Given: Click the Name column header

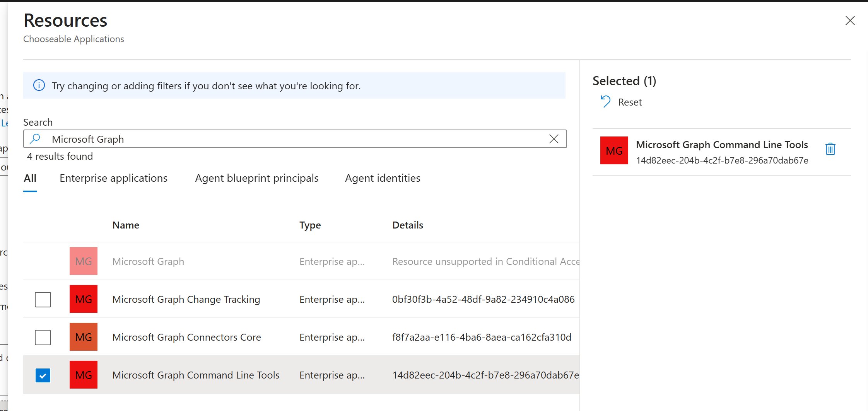Looking at the screenshot, I should (126, 225).
